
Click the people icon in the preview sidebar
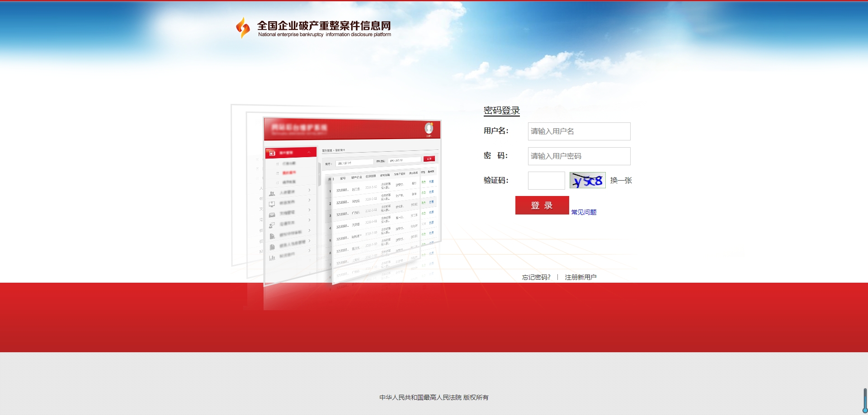pyautogui.click(x=272, y=193)
